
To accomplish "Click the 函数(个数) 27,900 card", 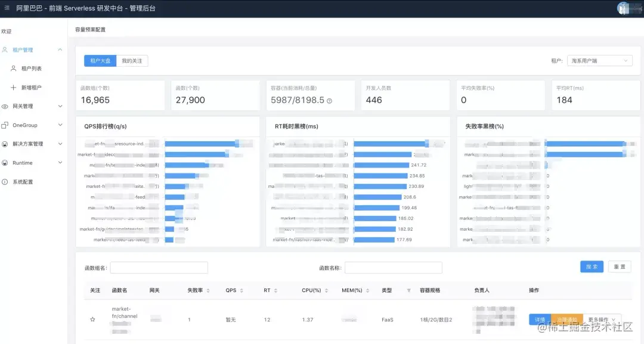I will pos(215,95).
